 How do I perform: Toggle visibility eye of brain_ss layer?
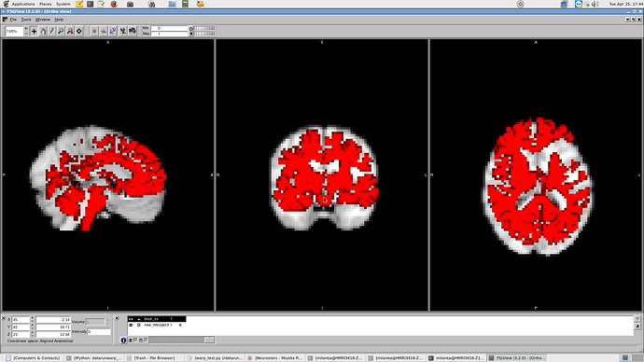click(x=131, y=319)
